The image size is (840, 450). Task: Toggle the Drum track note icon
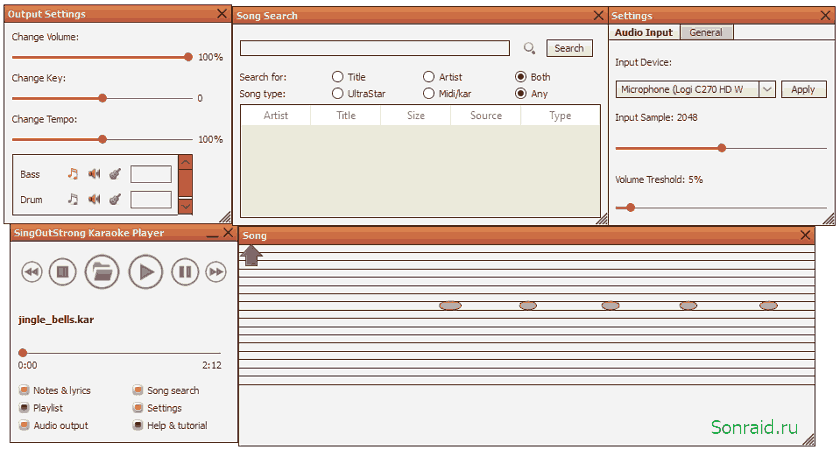coord(73,199)
